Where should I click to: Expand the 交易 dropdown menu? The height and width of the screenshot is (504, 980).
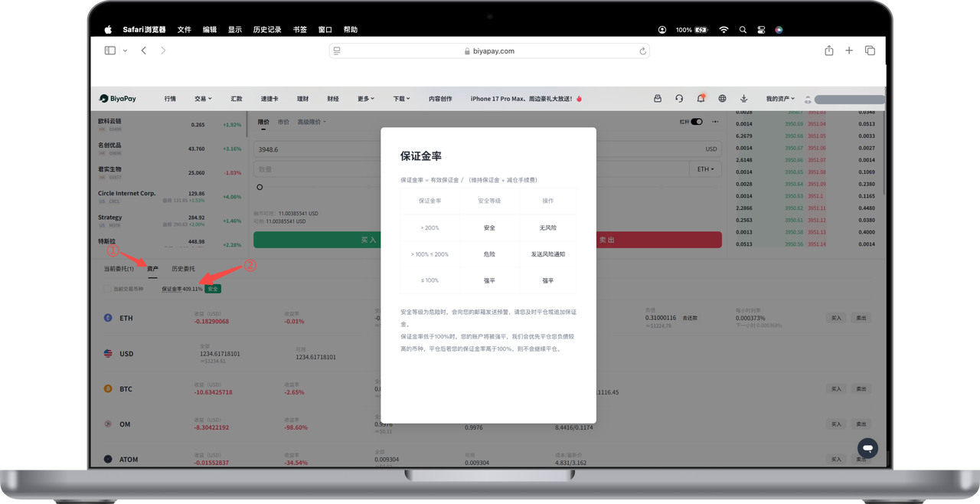click(203, 99)
